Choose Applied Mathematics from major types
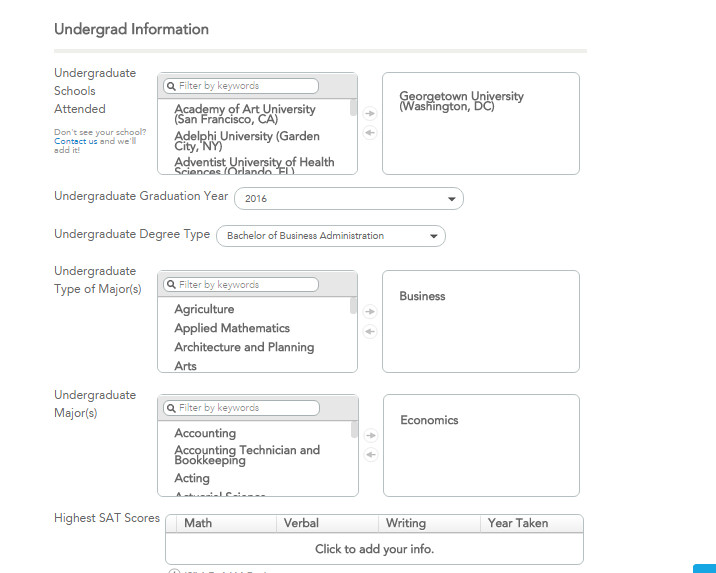This screenshot has width=716, height=573. pos(232,328)
